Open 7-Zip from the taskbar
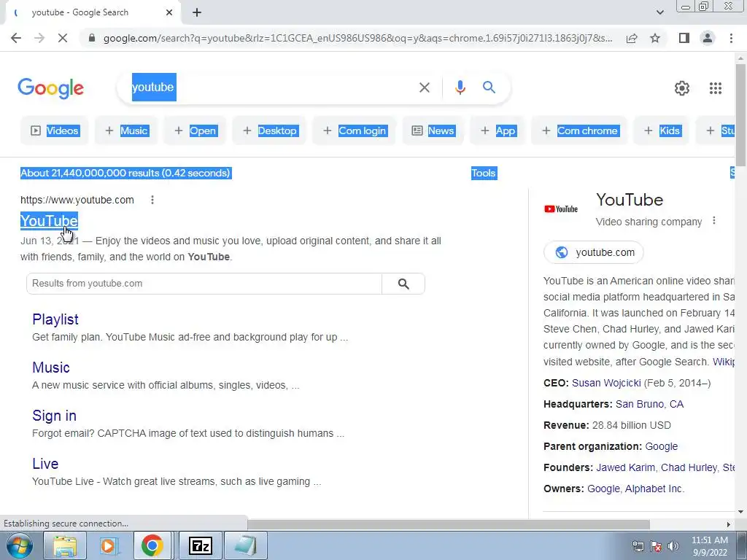The height and width of the screenshot is (560, 747). (x=201, y=545)
